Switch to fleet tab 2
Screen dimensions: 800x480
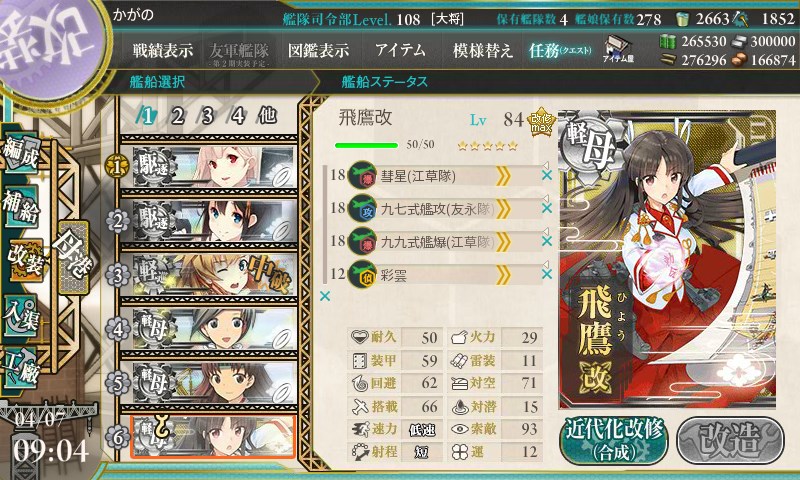coord(177,116)
